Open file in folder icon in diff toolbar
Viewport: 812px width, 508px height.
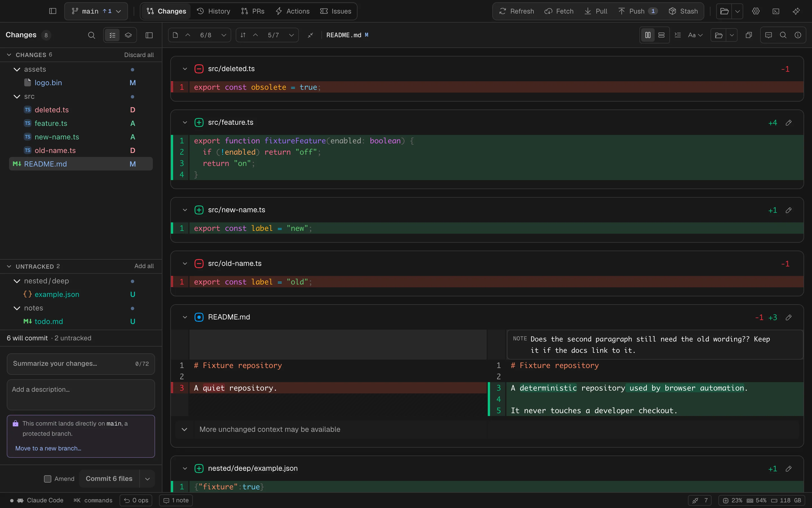tap(719, 35)
